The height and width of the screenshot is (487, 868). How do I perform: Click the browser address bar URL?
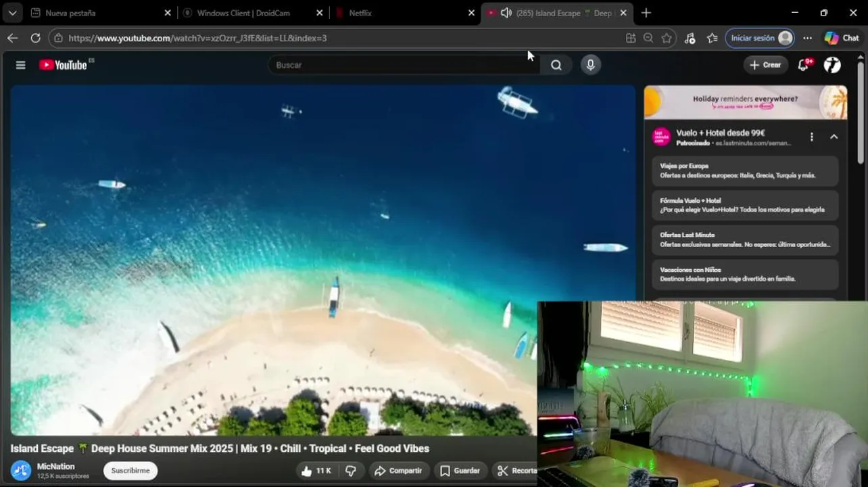197,38
